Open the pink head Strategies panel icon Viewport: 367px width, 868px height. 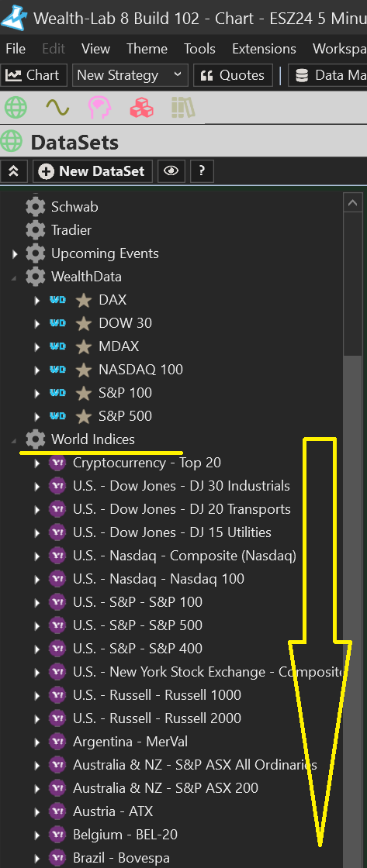coord(100,108)
